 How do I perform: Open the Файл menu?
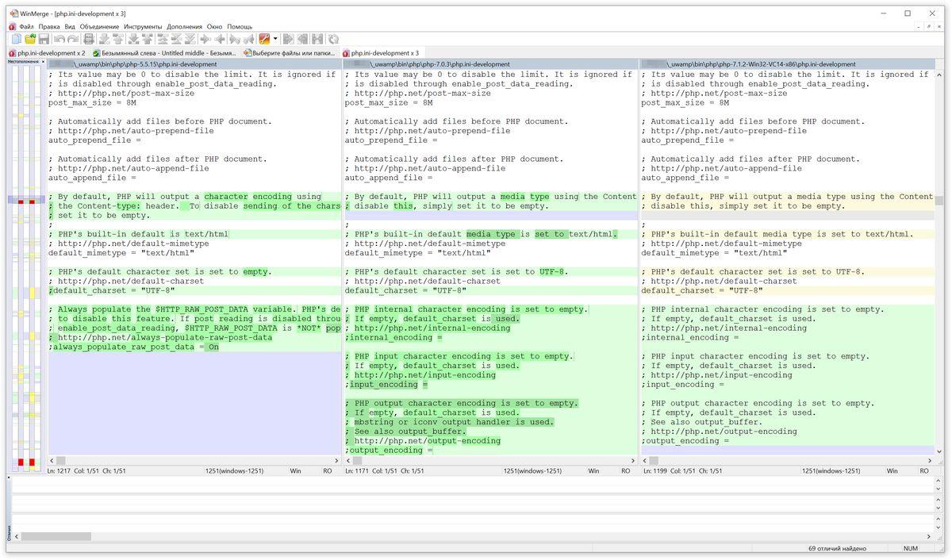[26, 26]
